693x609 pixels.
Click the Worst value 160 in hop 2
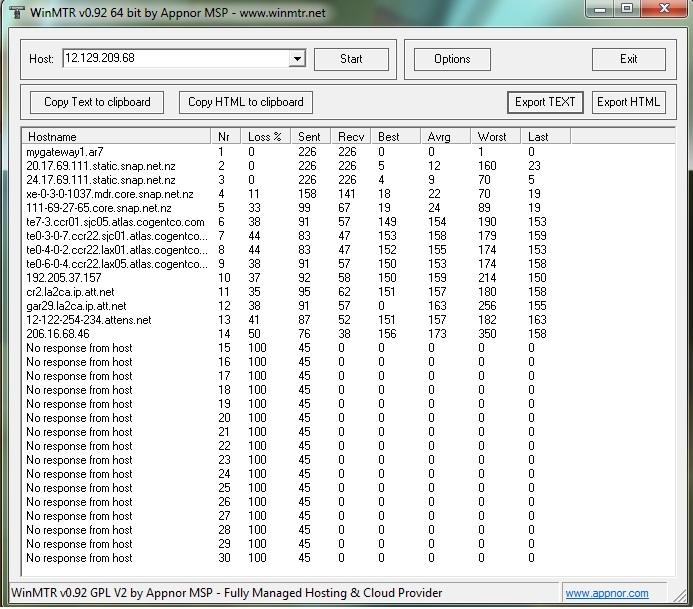click(x=487, y=166)
